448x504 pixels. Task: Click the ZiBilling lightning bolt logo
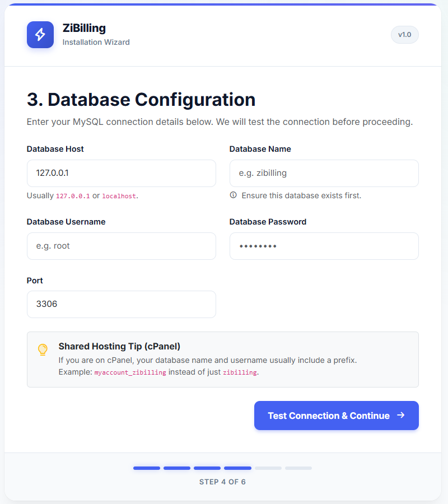[x=40, y=34]
